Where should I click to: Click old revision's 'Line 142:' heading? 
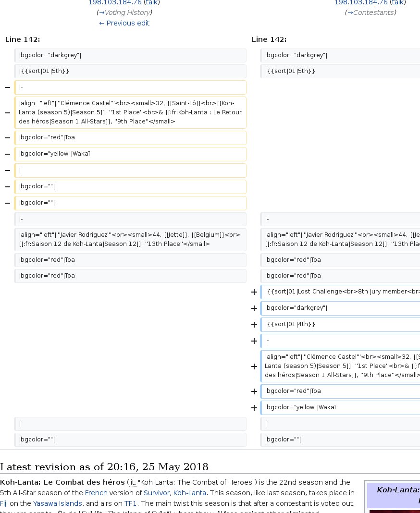23,39
